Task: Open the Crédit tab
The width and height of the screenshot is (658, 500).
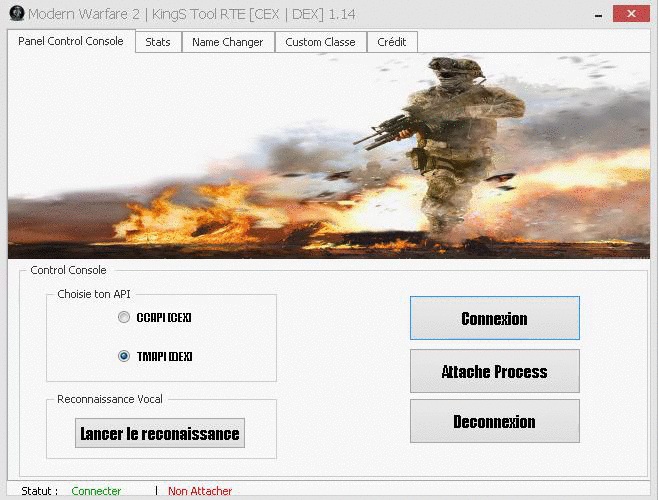Action: point(392,42)
